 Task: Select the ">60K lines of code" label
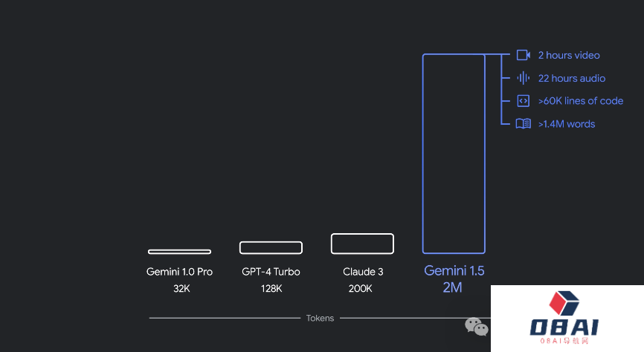(581, 101)
